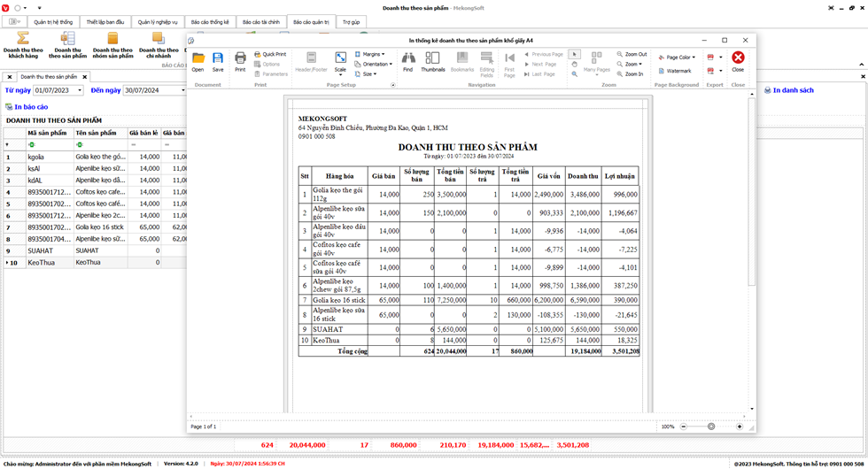Image resolution: width=868 pixels, height=469 pixels.
Task: Open the Find binoculars tool
Action: coord(407,60)
